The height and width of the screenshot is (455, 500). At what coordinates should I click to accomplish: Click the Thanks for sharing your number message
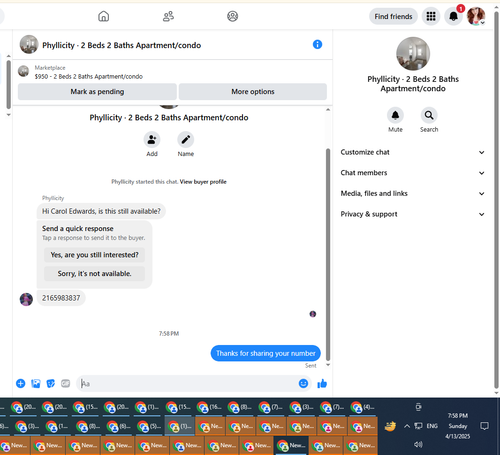point(266,353)
